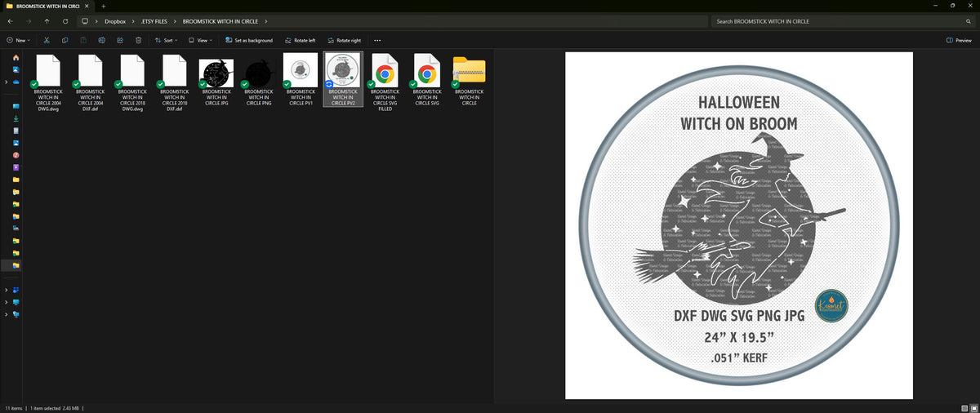The height and width of the screenshot is (413, 980).
Task: Click Rotate left
Action: point(299,40)
